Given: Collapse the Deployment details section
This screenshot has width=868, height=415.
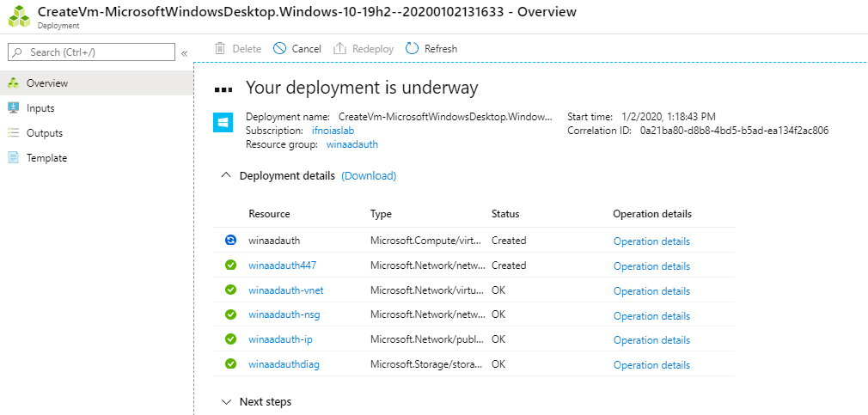Looking at the screenshot, I should point(226,175).
